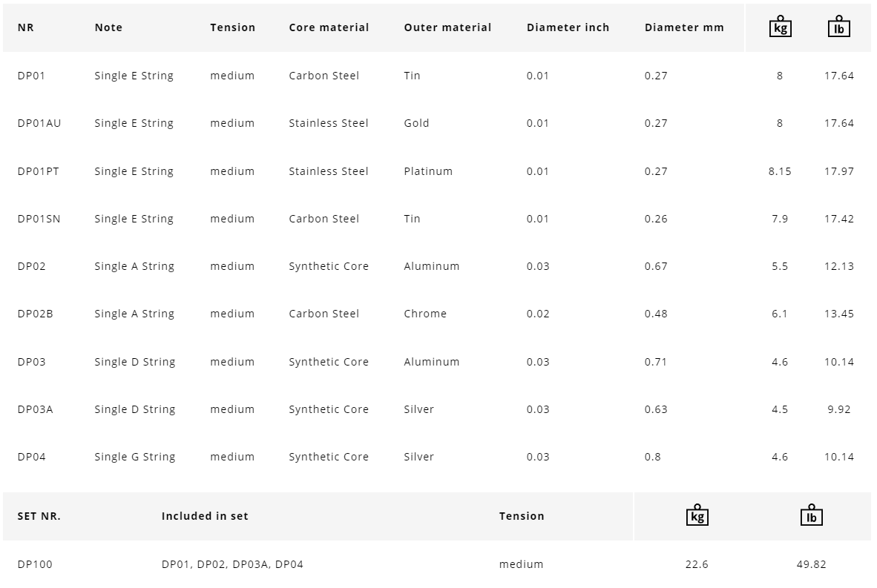The width and height of the screenshot is (877, 588).
Task: Click the kg weight icon in the set table header
Action: tap(697, 515)
